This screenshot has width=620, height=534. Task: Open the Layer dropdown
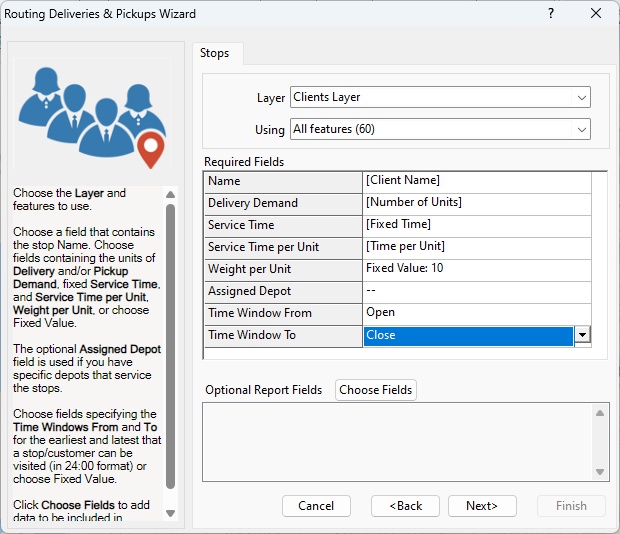(x=440, y=97)
